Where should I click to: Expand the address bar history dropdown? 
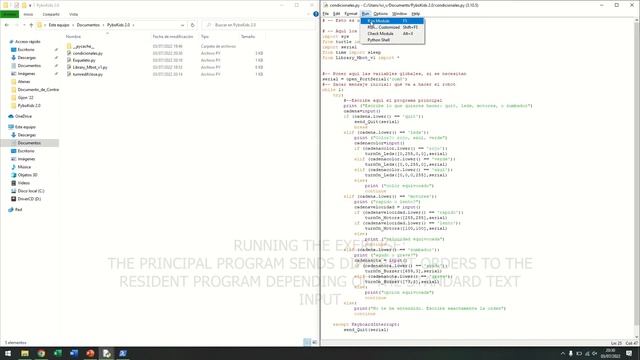point(182,25)
